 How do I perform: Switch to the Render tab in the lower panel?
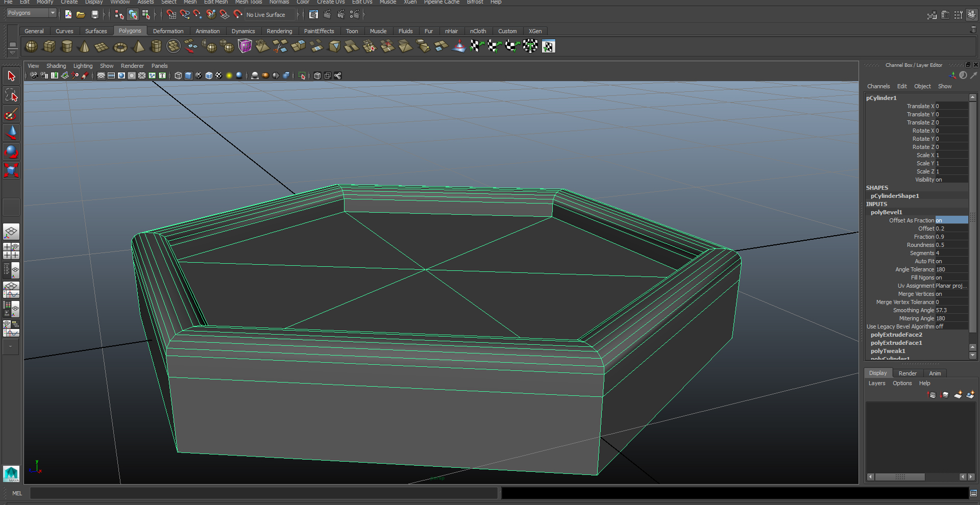(908, 373)
